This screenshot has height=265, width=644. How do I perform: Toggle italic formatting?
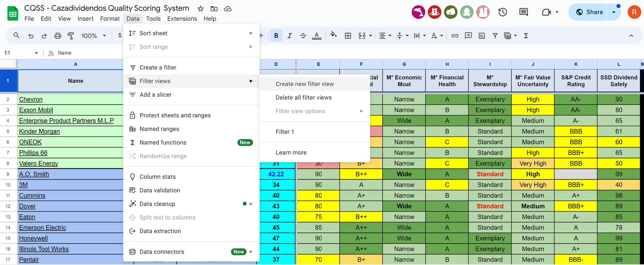click(x=289, y=36)
